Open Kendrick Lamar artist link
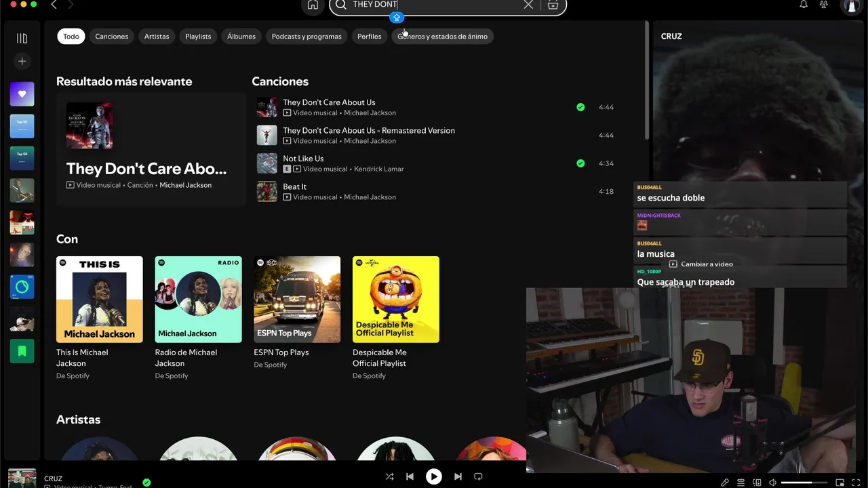This screenshot has width=868, height=488. (378, 169)
